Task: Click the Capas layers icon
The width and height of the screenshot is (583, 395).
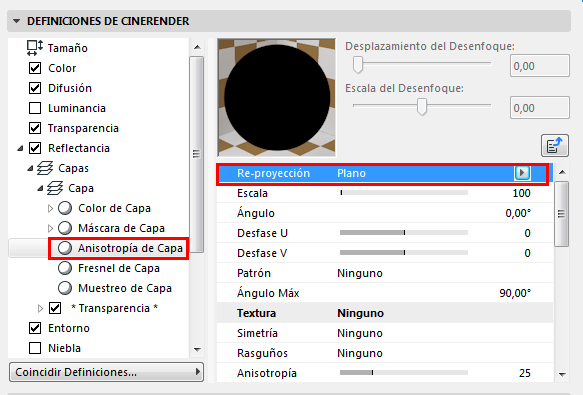Action: pyautogui.click(x=45, y=168)
